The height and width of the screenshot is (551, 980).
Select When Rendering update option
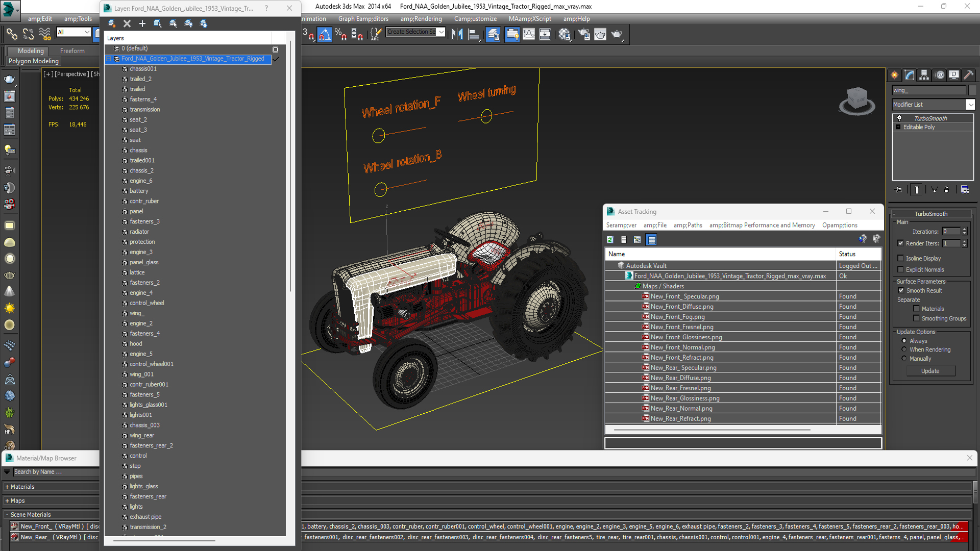click(x=904, y=349)
